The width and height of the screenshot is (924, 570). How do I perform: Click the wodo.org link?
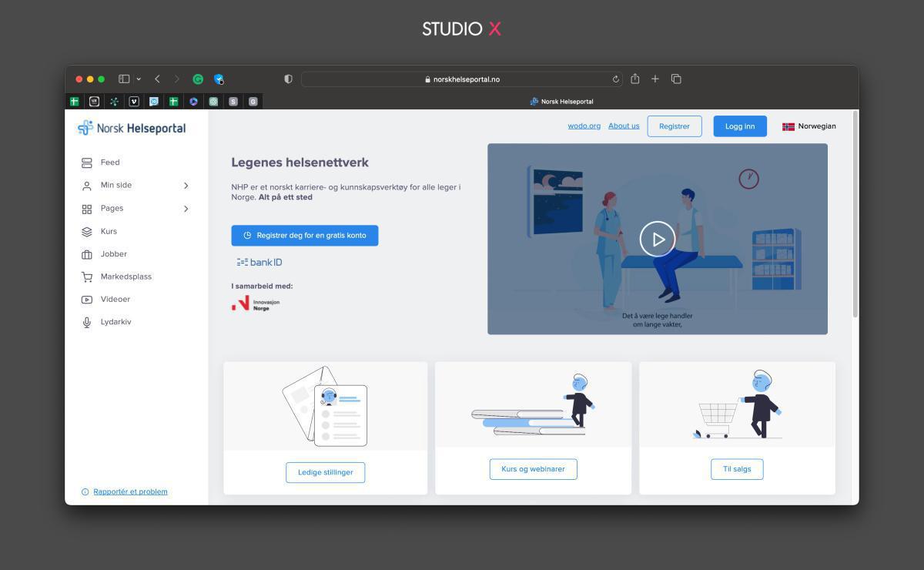coord(584,126)
